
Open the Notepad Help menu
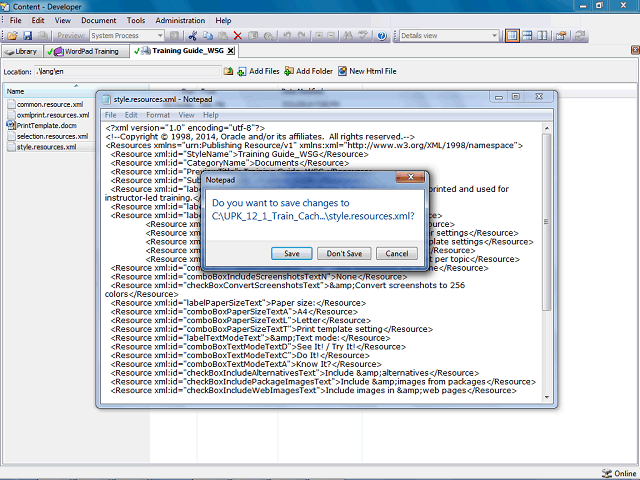coord(211,115)
